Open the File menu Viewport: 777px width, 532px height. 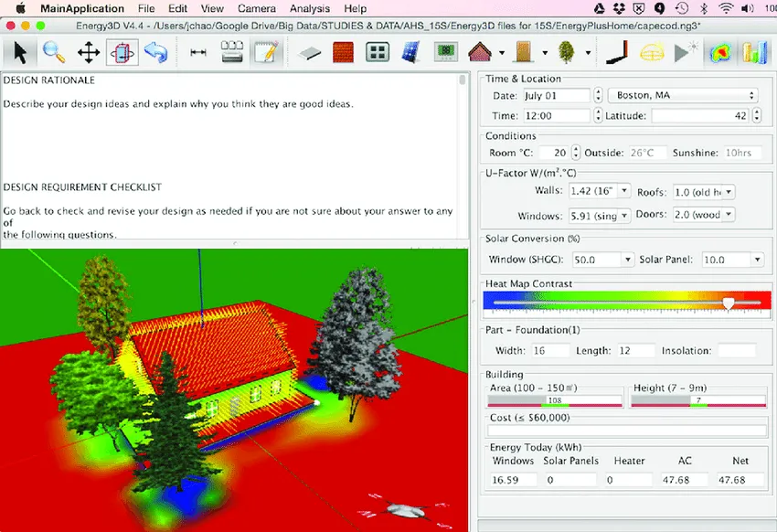tap(146, 8)
